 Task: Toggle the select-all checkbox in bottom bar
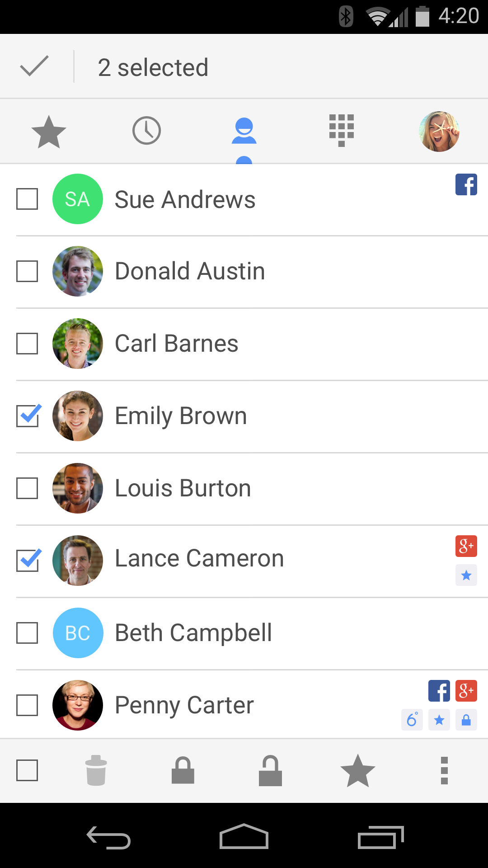click(27, 770)
